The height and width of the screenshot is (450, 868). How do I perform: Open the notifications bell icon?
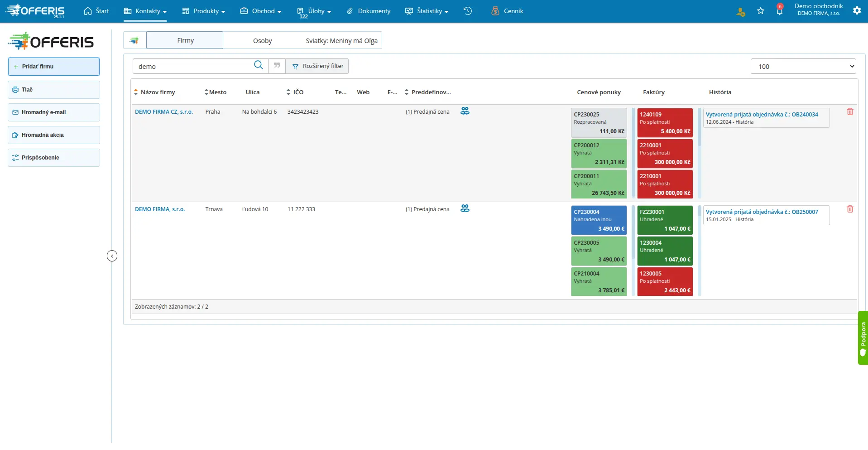tap(779, 10)
